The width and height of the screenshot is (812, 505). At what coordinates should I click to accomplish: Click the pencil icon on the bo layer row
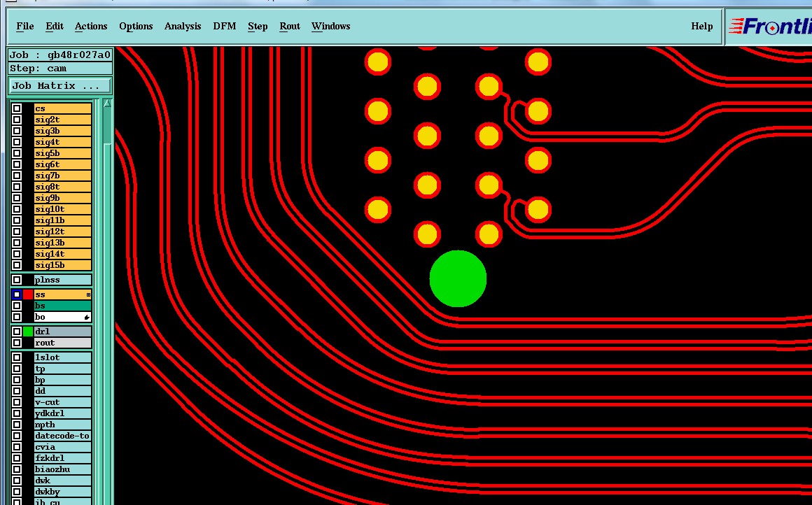point(87,317)
